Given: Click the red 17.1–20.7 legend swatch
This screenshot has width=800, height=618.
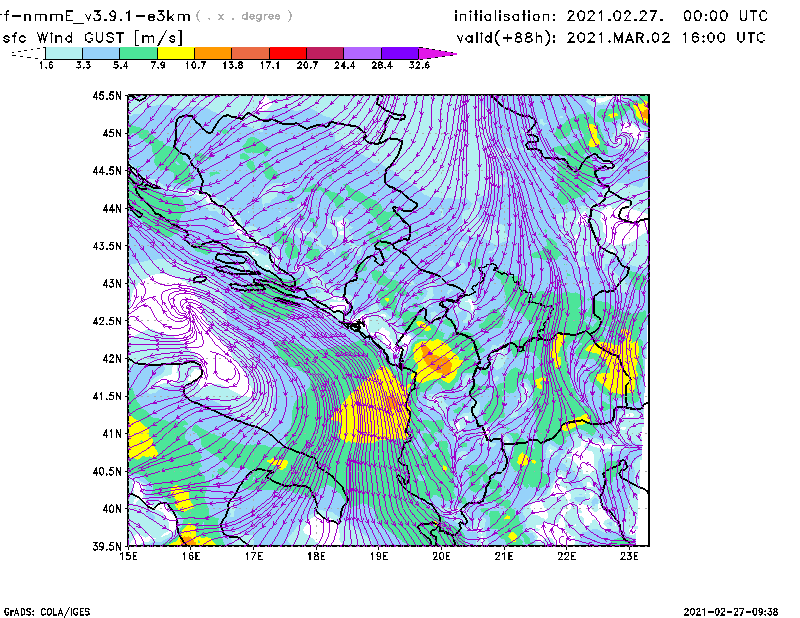Looking at the screenshot, I should 288,53.
